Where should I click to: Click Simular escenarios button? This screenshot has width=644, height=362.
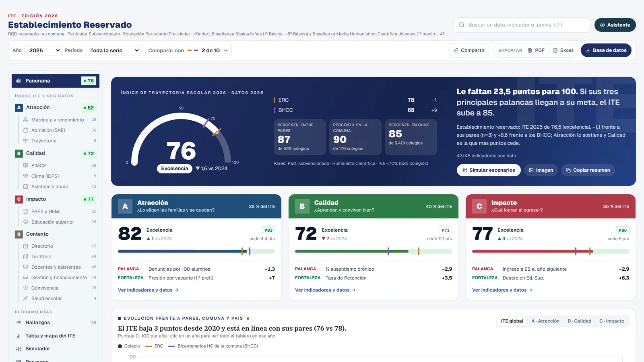489,170
